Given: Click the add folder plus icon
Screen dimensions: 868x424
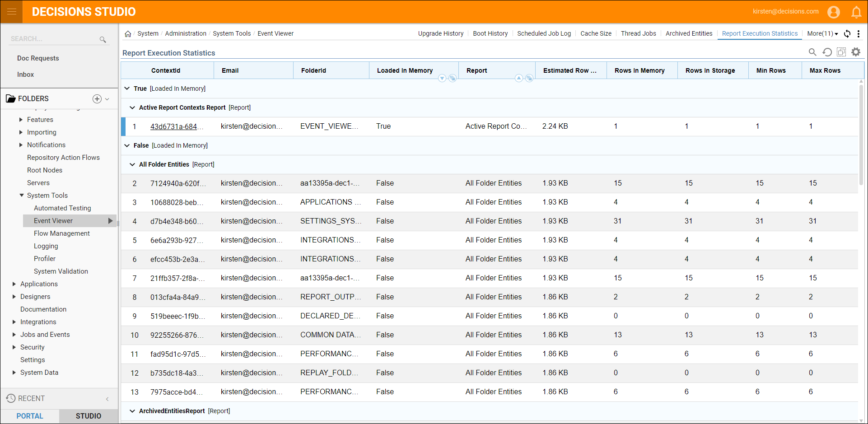Looking at the screenshot, I should tap(97, 99).
